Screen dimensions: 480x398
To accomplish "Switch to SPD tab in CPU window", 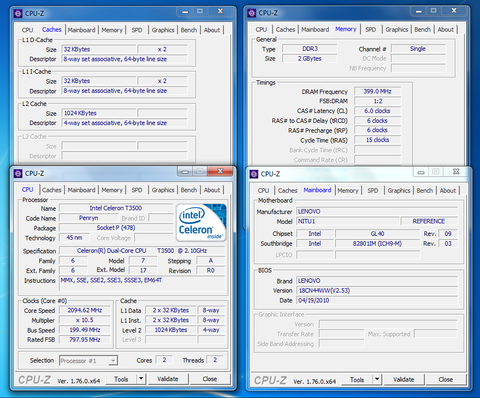I will coord(137,190).
